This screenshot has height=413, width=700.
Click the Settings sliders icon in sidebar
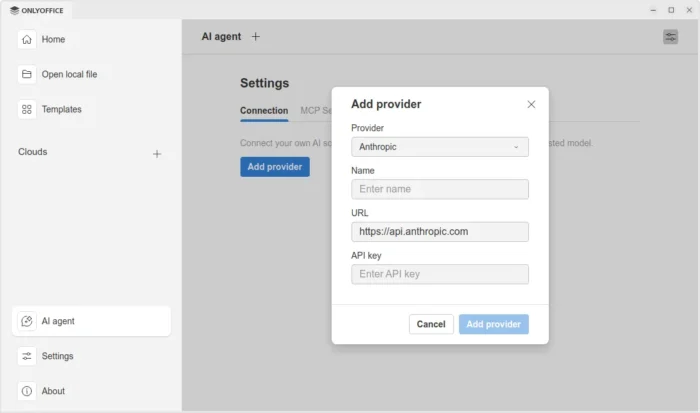(27, 356)
